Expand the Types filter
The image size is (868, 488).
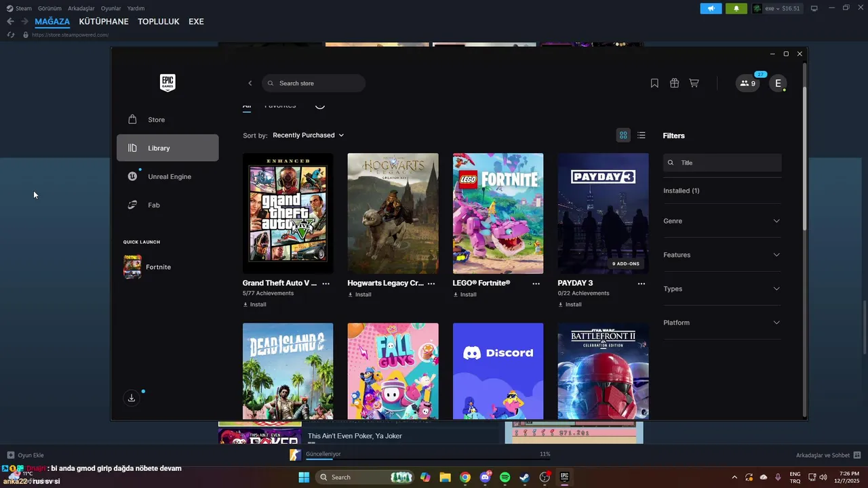pos(722,289)
